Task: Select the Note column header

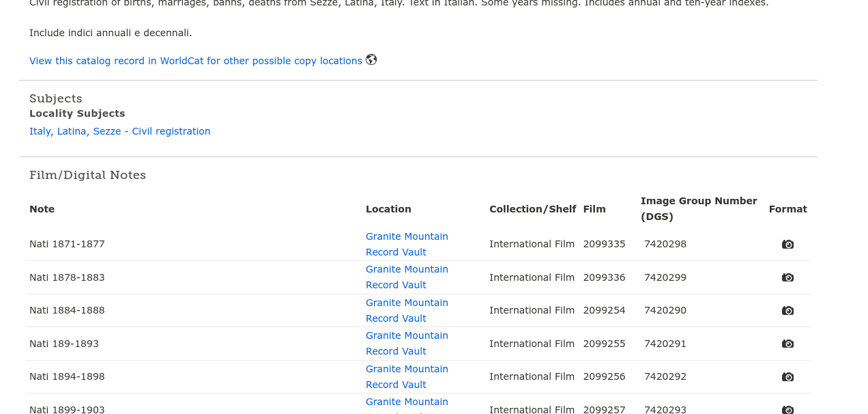Action: (42, 209)
